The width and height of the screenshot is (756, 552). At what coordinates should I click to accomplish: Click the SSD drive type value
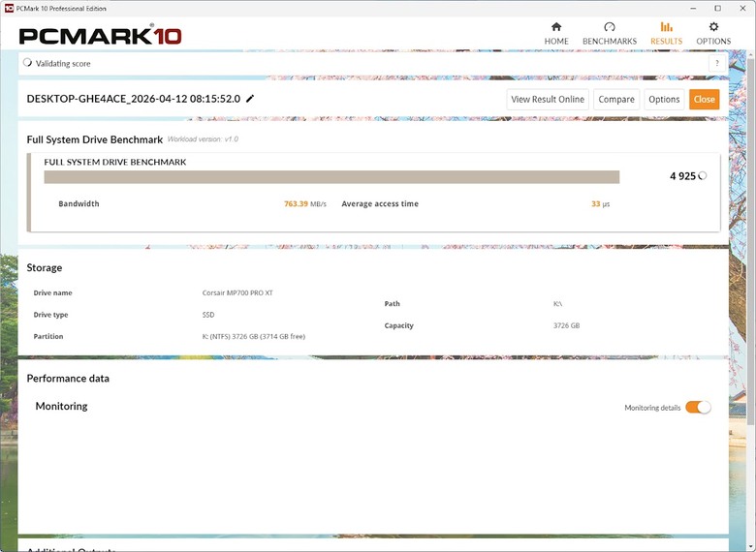(208, 315)
